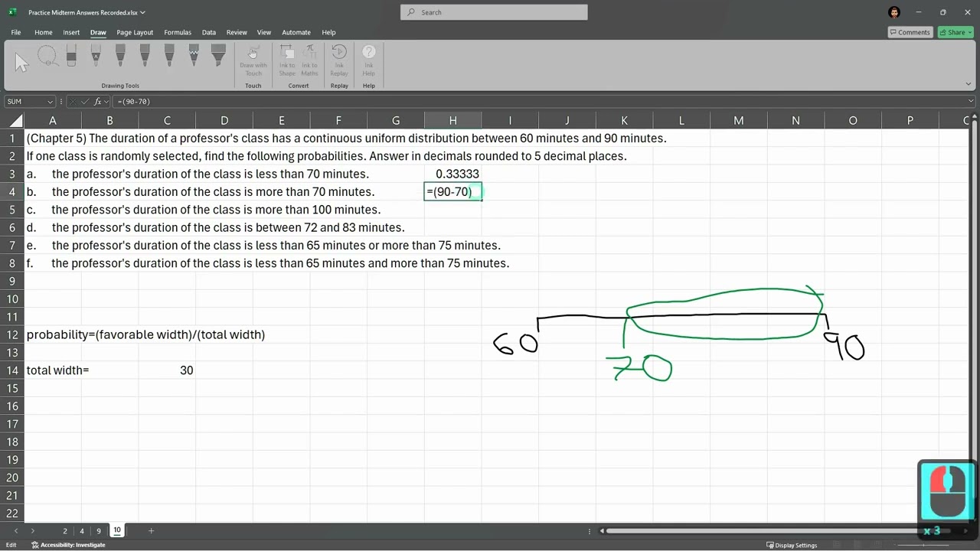The width and height of the screenshot is (980, 551).
Task: Select the Highlighter tool
Action: point(218,55)
